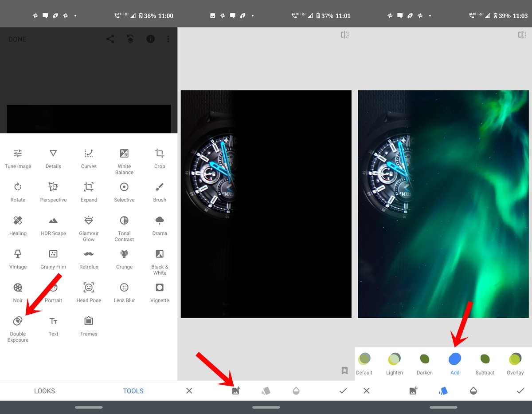Apply the Vignette tool

tap(160, 293)
